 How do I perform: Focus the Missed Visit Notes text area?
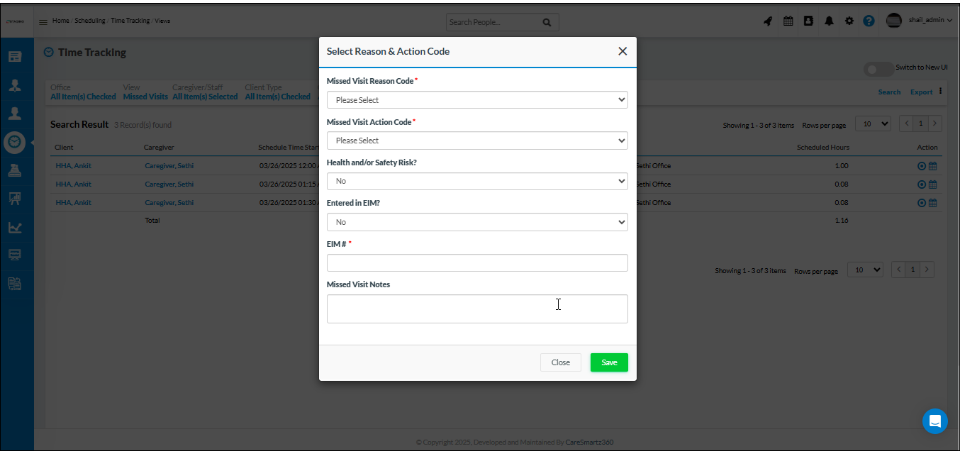tap(477, 308)
